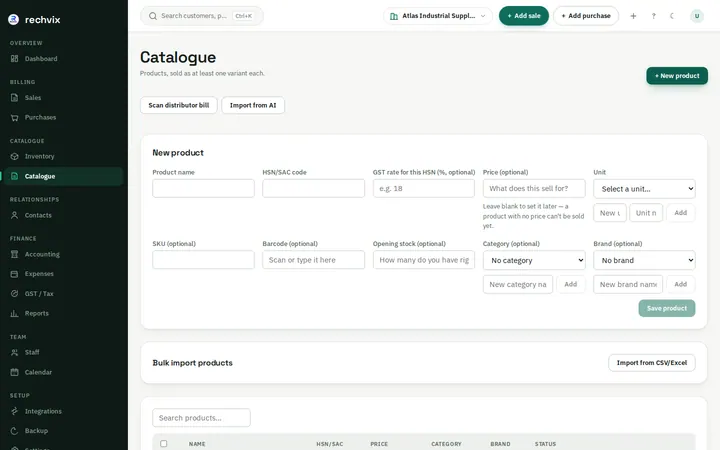Image resolution: width=720 pixels, height=450 pixels.
Task: Click Scan distributor bill button
Action: pos(179,105)
